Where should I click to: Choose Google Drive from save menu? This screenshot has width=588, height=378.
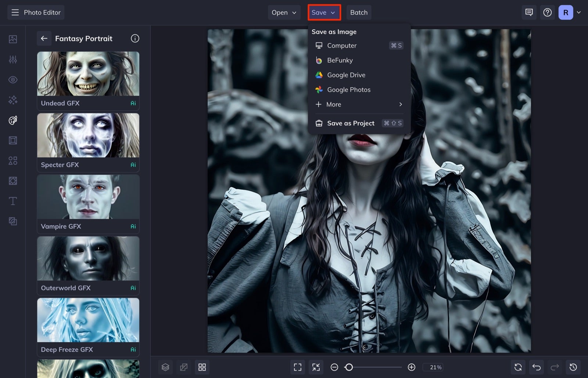346,75
